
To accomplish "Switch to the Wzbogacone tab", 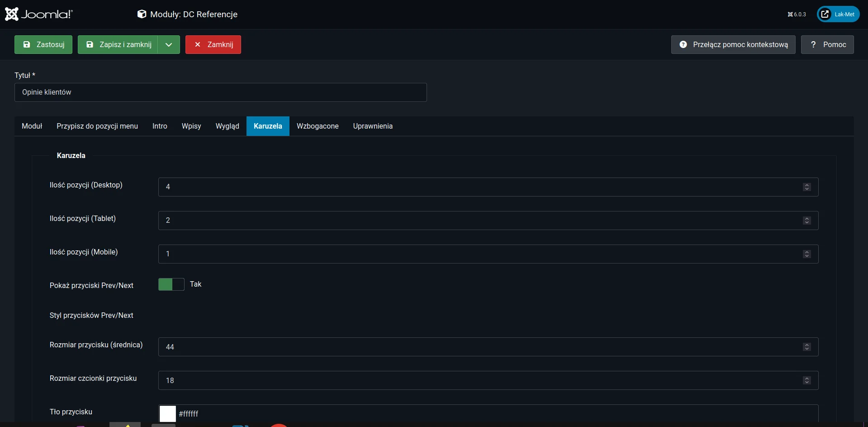I will click(x=318, y=126).
